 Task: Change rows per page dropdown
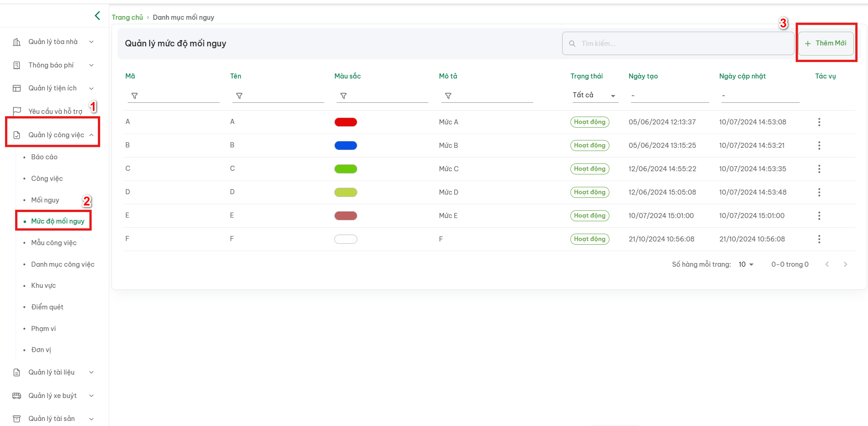746,264
